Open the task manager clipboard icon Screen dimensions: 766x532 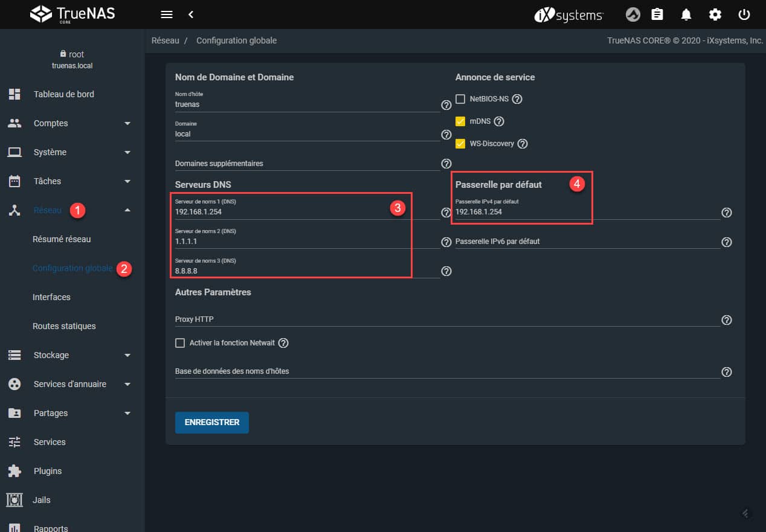[657, 14]
